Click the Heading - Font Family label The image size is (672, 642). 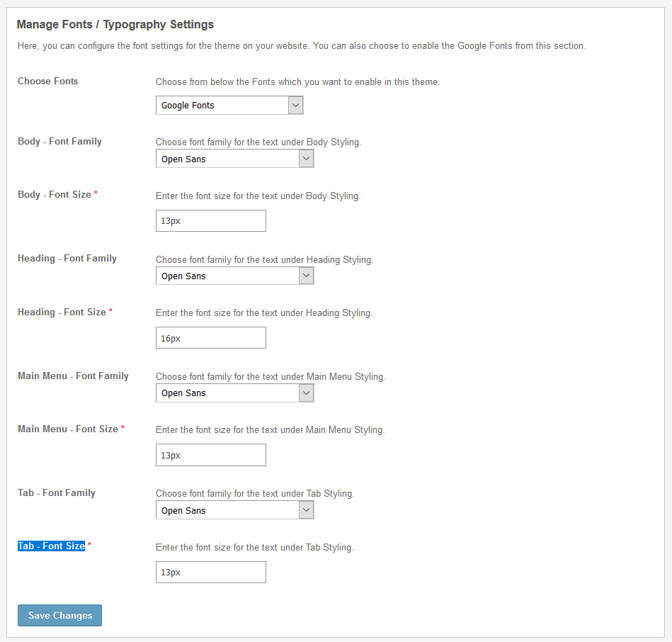click(67, 258)
